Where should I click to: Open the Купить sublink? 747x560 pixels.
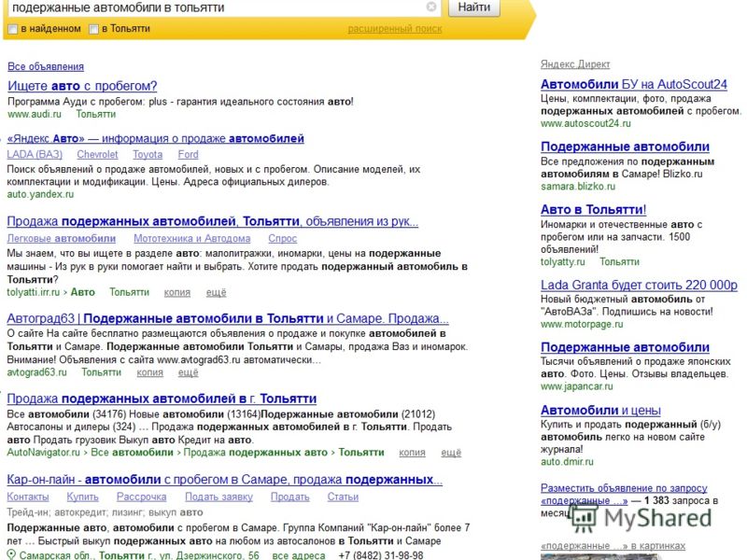[x=82, y=497]
